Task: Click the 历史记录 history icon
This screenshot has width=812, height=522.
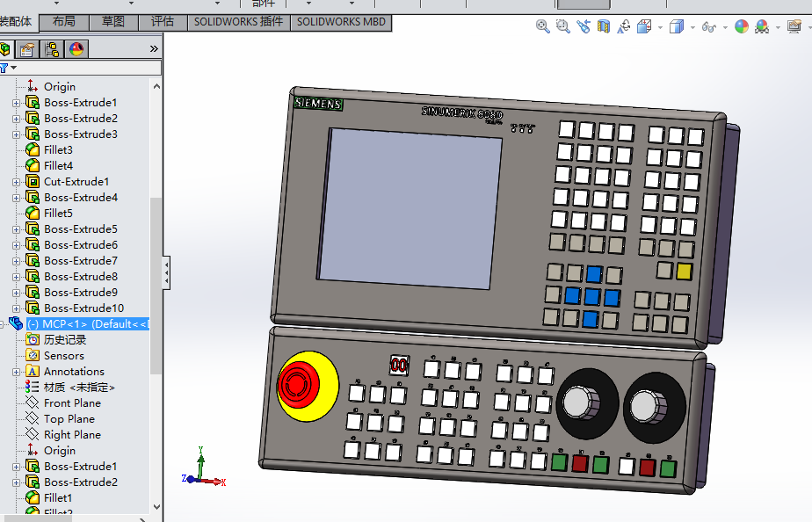Action: (x=33, y=340)
